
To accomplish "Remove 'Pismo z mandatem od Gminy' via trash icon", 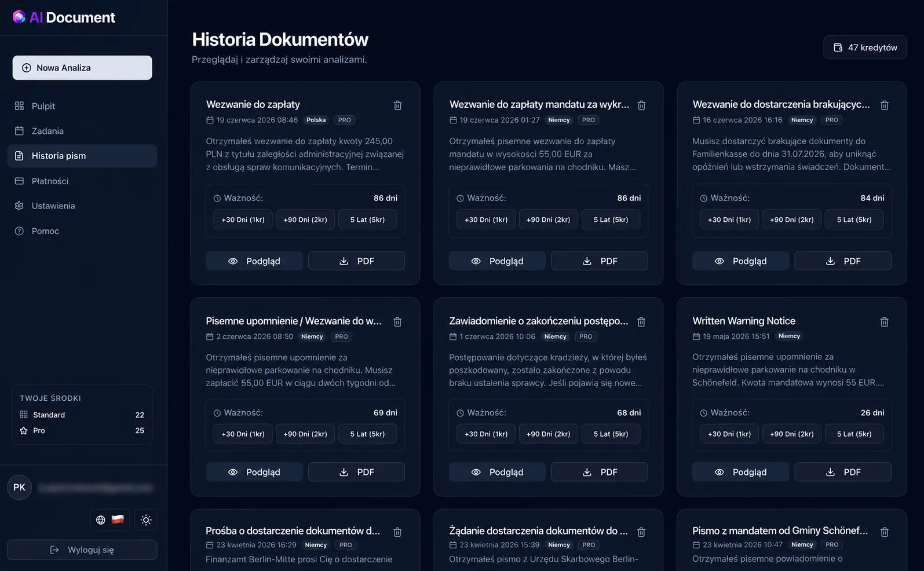I will 884,532.
